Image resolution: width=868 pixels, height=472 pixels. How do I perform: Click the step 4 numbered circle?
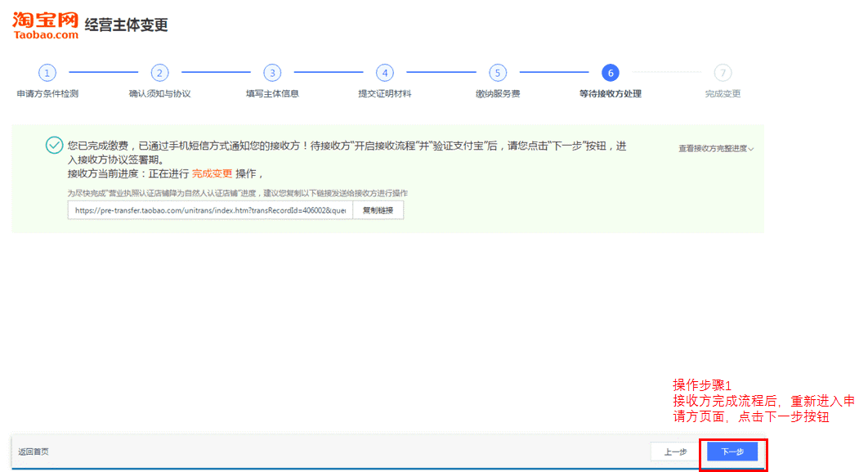click(x=385, y=73)
